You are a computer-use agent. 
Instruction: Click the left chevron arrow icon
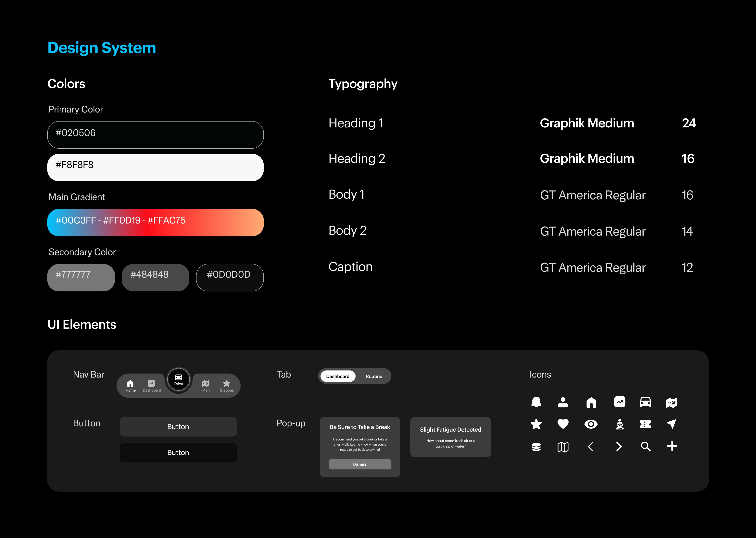tap(591, 447)
